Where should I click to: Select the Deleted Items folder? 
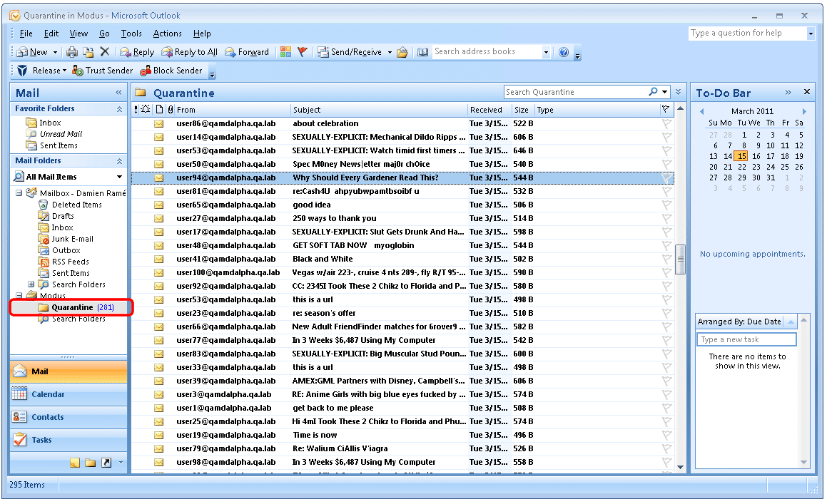coord(76,205)
